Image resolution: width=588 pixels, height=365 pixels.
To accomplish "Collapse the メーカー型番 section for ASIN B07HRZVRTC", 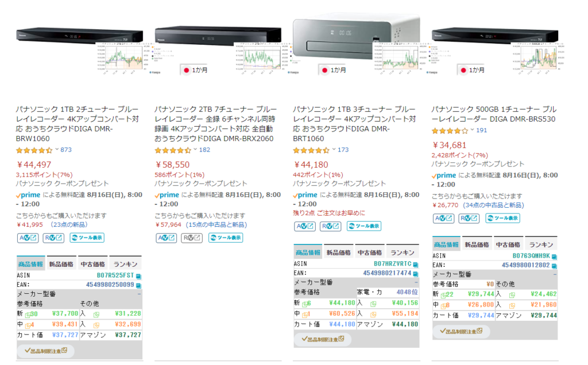I will 415,282.
